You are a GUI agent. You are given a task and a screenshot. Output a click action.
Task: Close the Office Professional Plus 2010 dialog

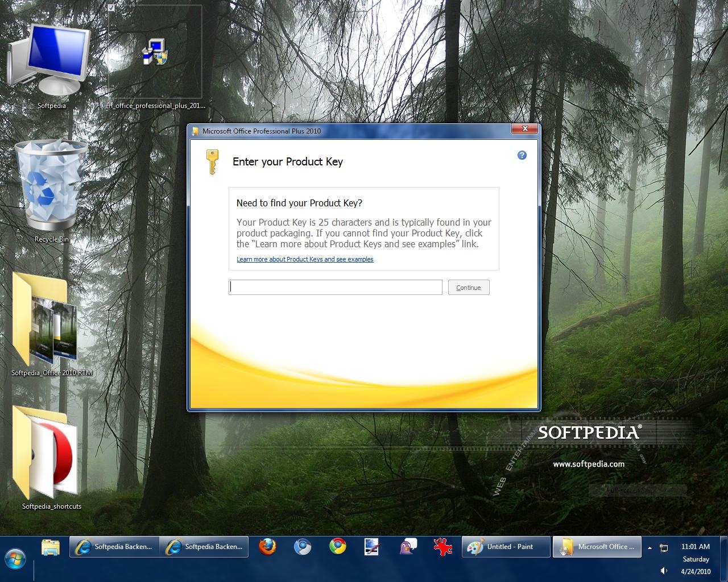pyautogui.click(x=524, y=129)
